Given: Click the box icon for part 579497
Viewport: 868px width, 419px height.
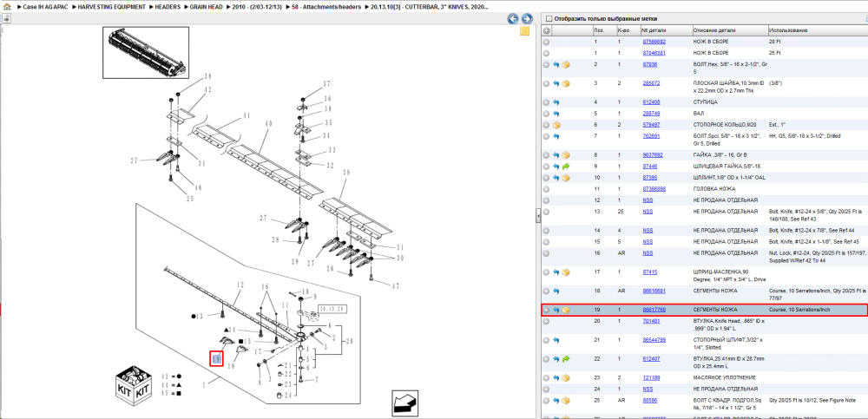Looking at the screenshot, I should click(556, 125).
